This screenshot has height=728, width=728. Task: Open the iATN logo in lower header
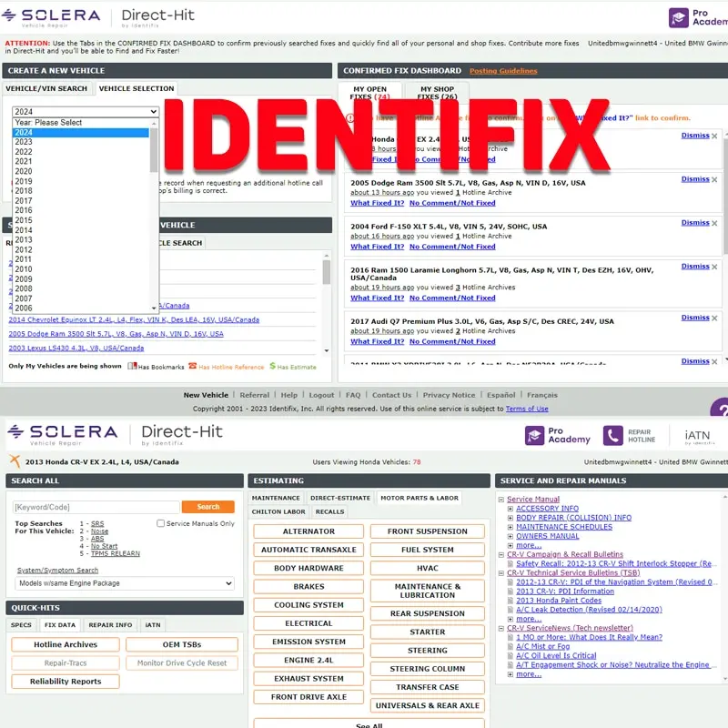click(x=698, y=437)
